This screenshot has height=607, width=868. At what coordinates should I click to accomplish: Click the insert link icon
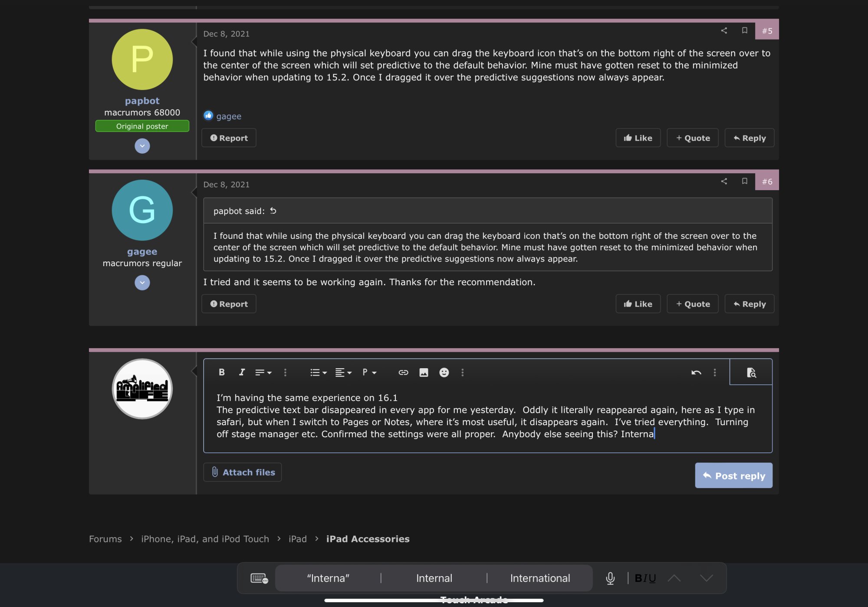(403, 372)
